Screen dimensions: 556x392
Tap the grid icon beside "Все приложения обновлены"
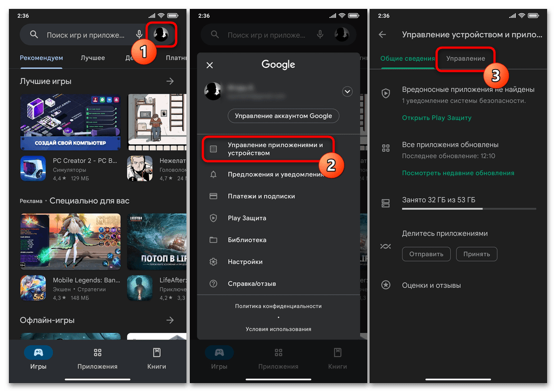point(386,148)
